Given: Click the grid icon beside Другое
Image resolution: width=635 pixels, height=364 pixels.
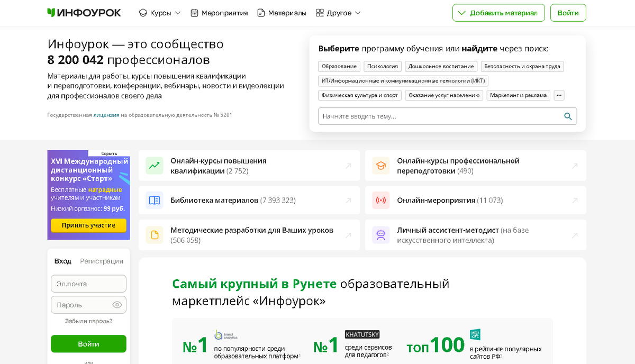Looking at the screenshot, I should click(320, 13).
